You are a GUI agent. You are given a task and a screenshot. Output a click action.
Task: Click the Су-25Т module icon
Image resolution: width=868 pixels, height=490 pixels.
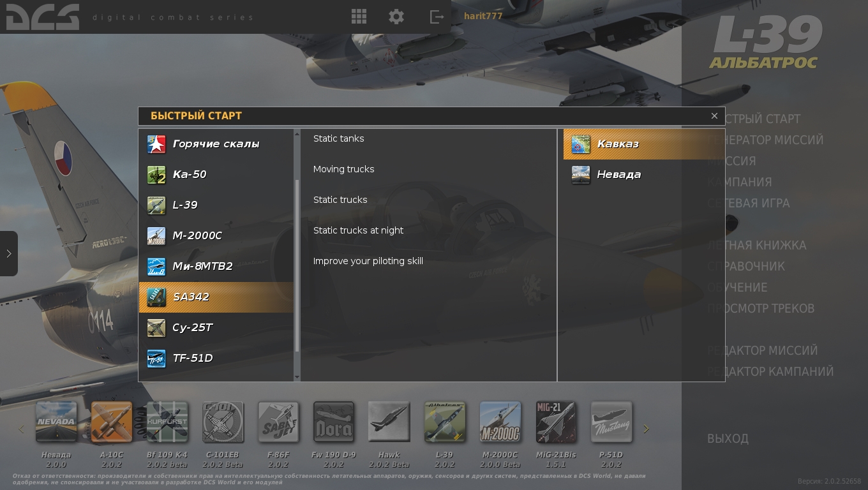(x=156, y=328)
